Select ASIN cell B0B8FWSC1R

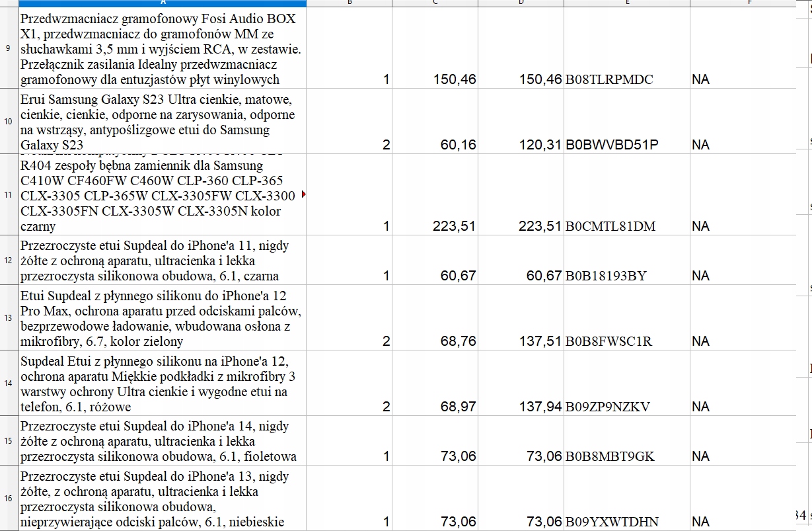point(627,317)
